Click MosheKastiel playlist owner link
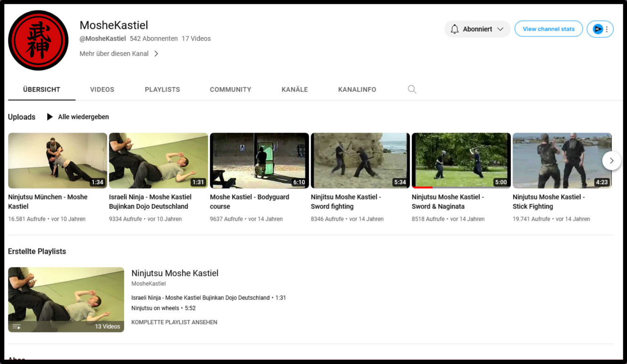Viewport: 627px width, 364px height. (148, 284)
